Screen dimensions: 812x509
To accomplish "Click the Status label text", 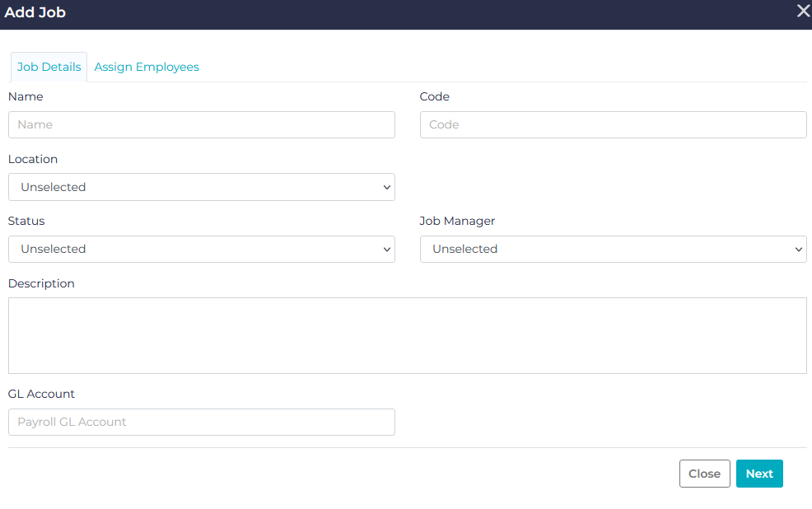I will tap(26, 221).
